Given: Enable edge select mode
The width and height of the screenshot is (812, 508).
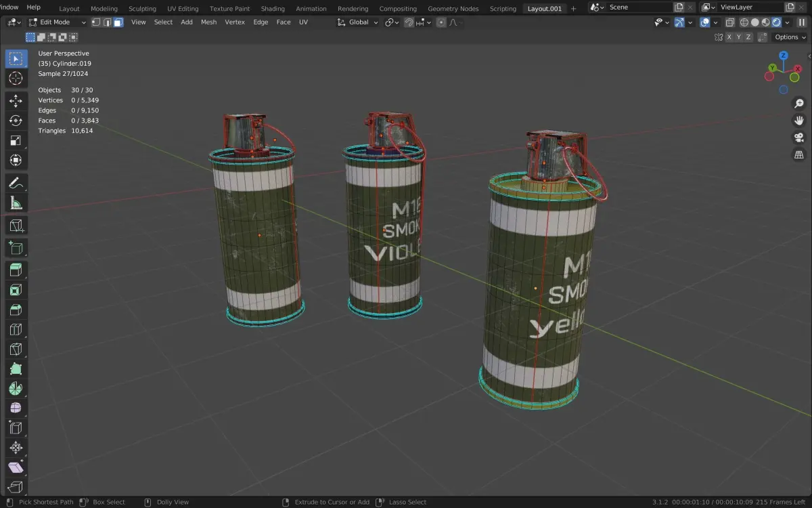Looking at the screenshot, I should pos(107,22).
